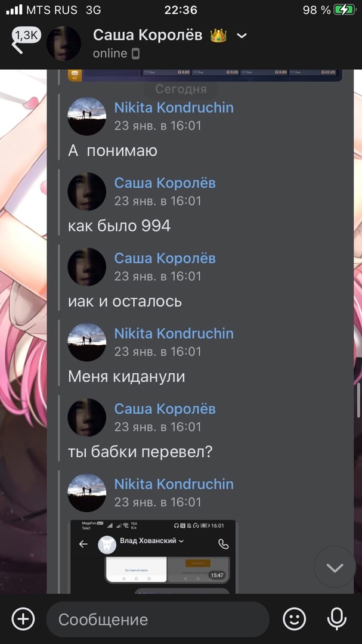Tap the 'ты бабки перевел?' message
The image size is (362, 644).
click(x=140, y=452)
